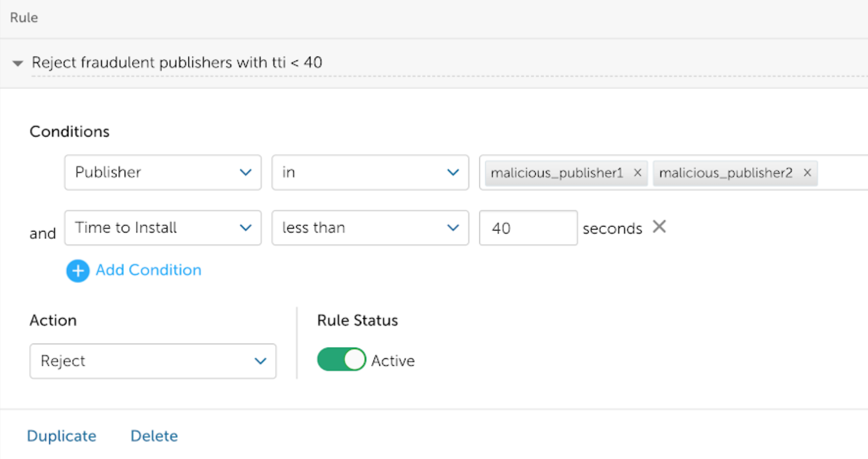Select the malicious_publisher2 tag label
The image size is (868, 459).
(x=725, y=173)
